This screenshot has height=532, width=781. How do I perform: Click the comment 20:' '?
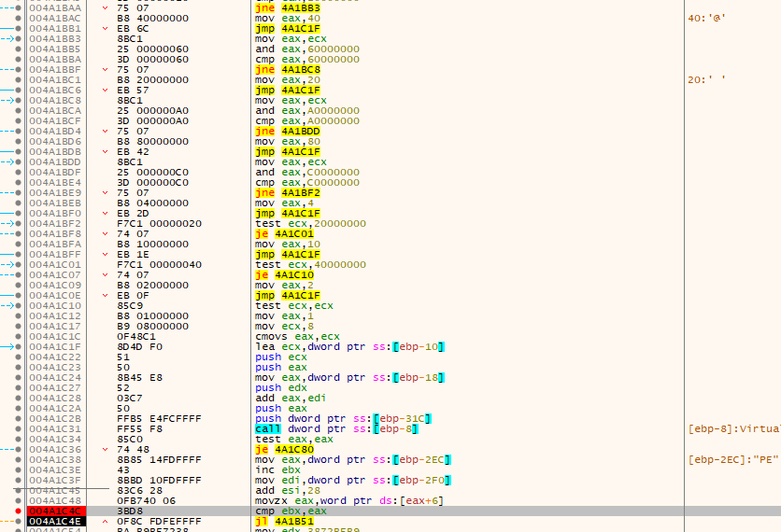point(706,80)
